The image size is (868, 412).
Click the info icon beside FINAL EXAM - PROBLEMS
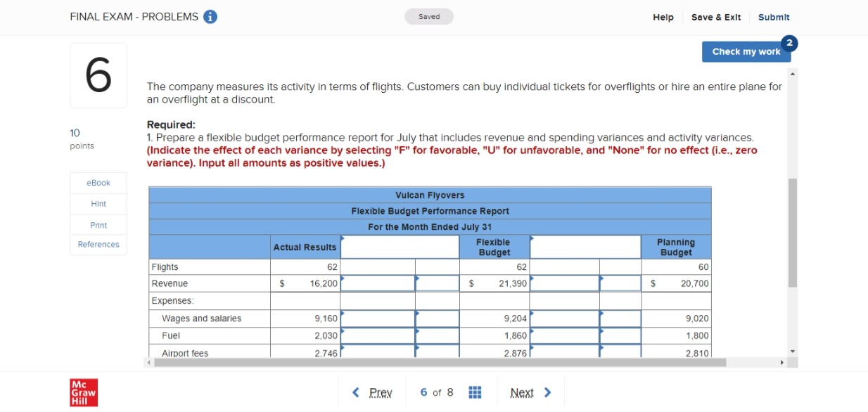coord(210,16)
